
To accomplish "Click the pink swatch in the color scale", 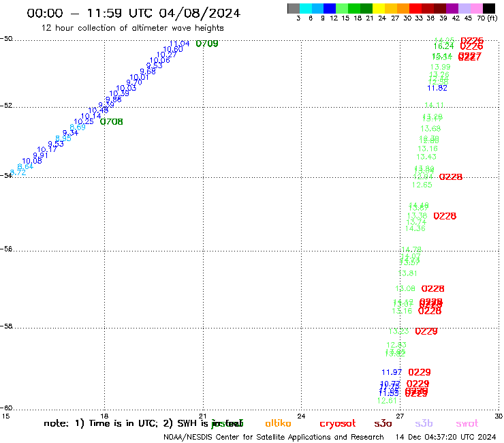I will [x=477, y=8].
